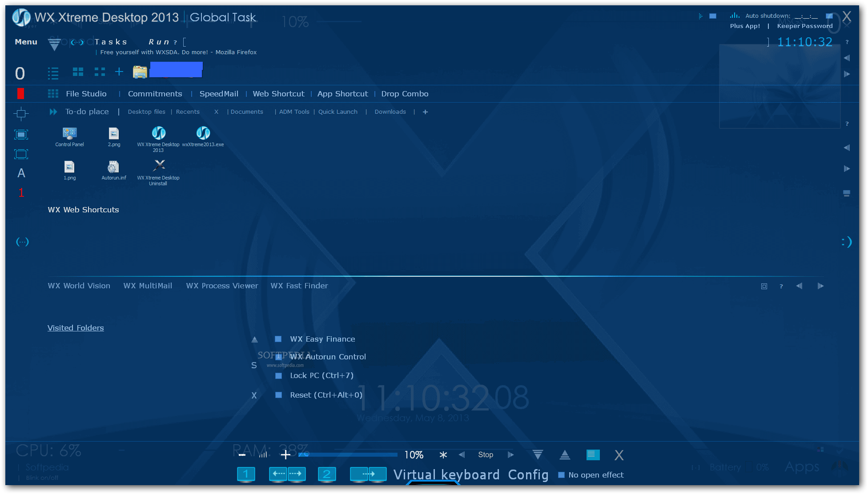Open WX Fast Finder
The height and width of the screenshot is (494, 868).
pos(299,286)
